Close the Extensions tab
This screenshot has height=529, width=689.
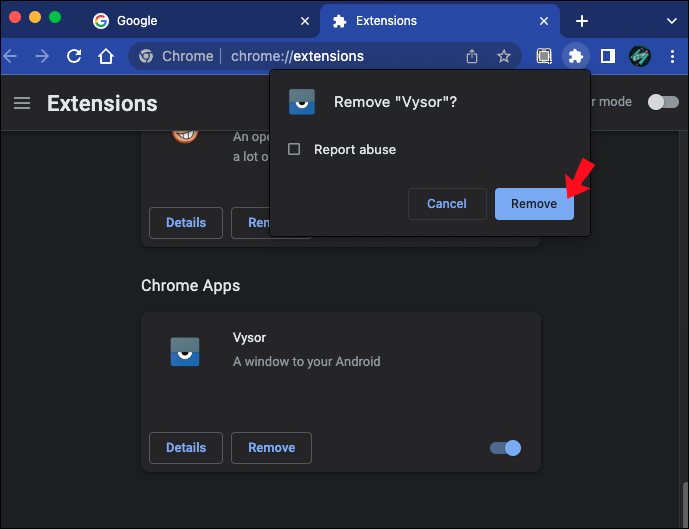544,21
